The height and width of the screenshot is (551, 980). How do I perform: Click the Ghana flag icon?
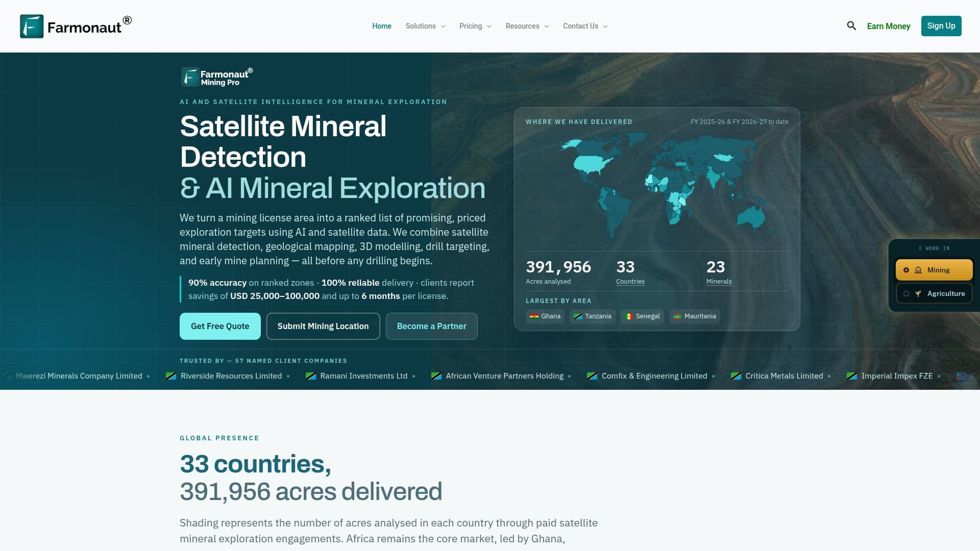(534, 316)
